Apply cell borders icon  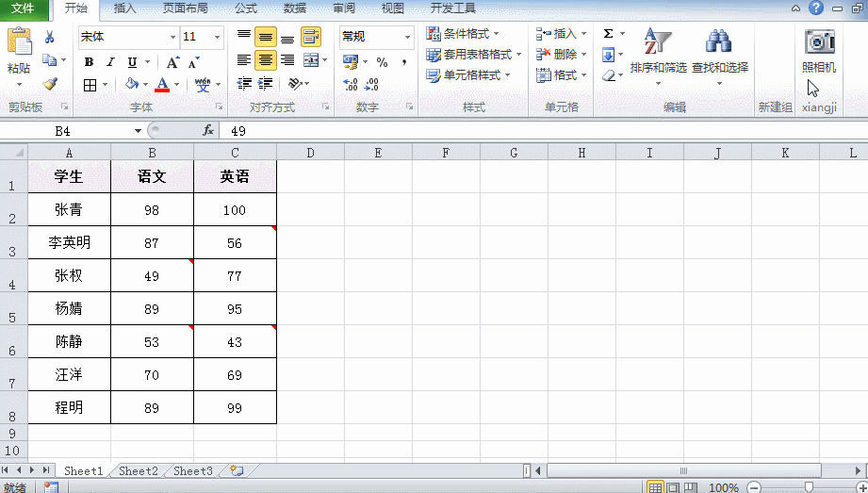90,84
